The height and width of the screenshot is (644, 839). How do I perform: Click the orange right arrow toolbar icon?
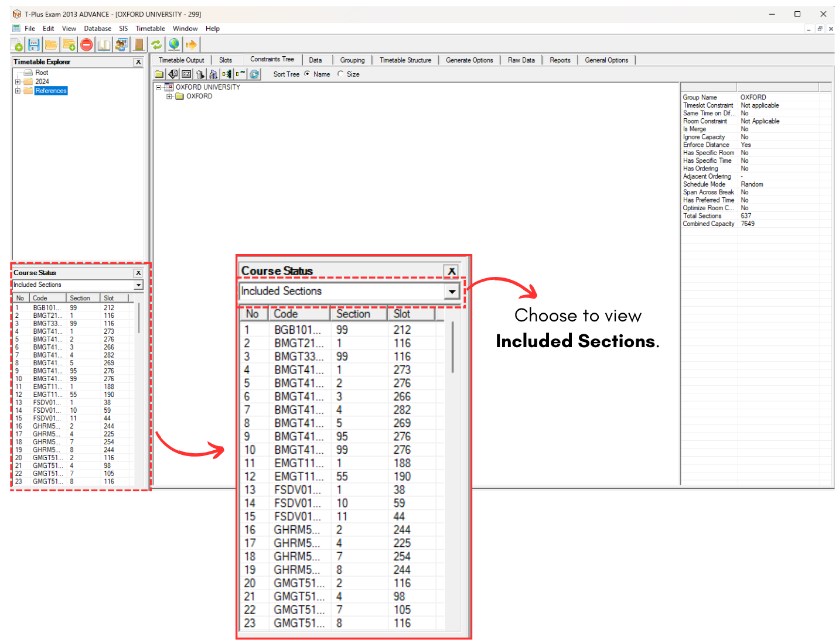(x=191, y=44)
